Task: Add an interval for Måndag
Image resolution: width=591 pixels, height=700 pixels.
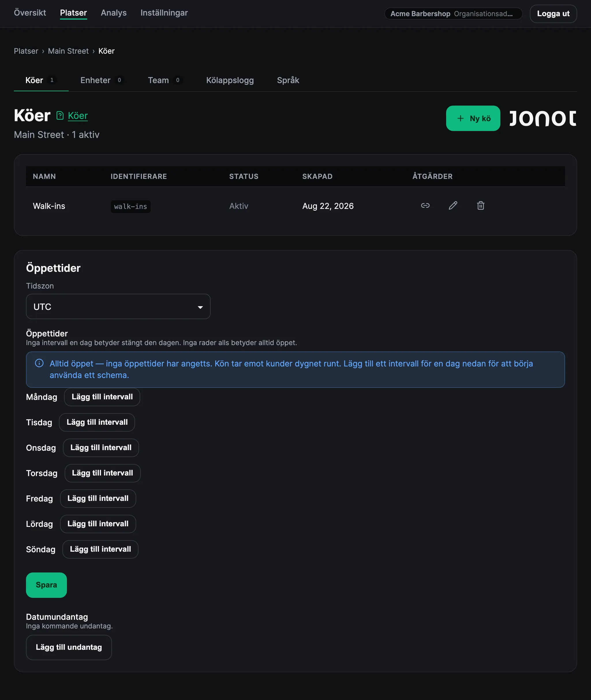Action: (102, 397)
